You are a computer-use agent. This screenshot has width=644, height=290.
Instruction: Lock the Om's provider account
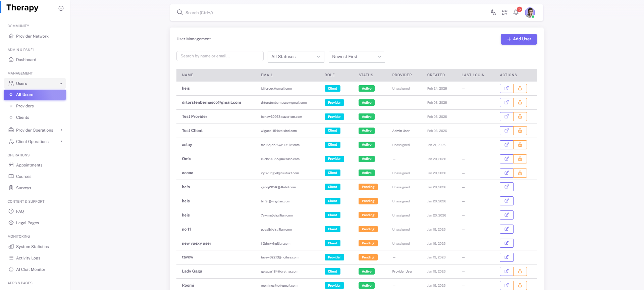tap(520, 159)
